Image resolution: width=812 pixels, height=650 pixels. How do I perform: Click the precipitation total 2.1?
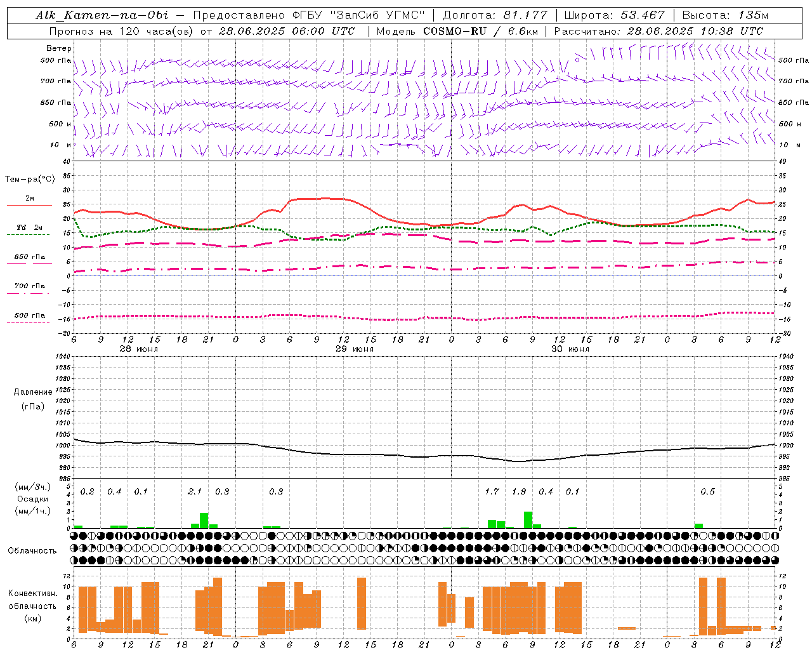[x=195, y=492]
